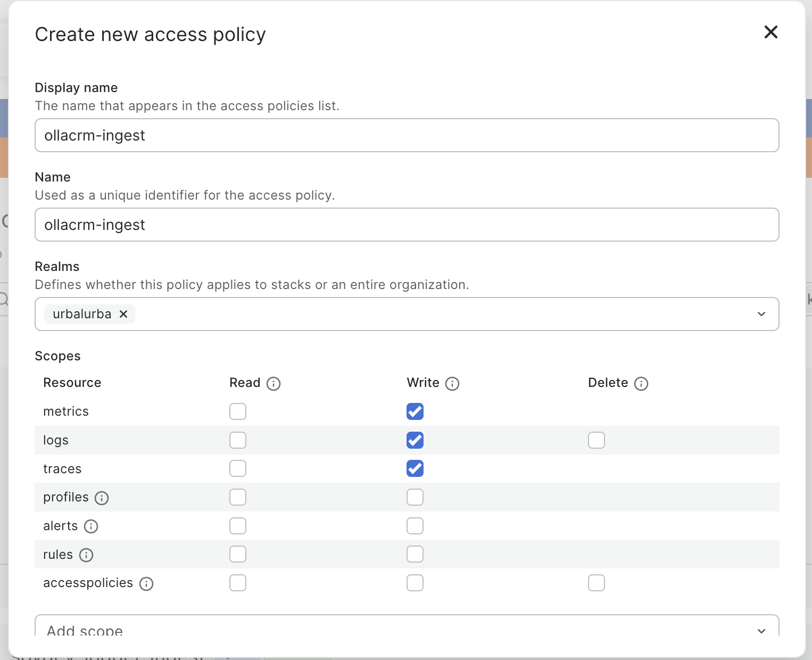This screenshot has height=660, width=812.
Task: Enable Write scope for profiles
Action: [415, 497]
